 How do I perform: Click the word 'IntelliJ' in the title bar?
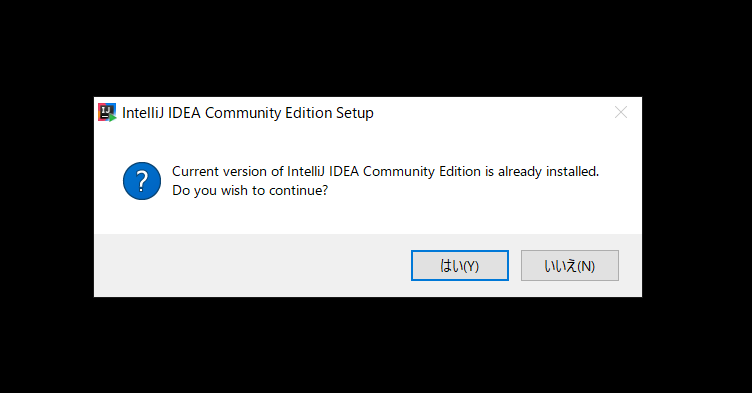coord(142,113)
